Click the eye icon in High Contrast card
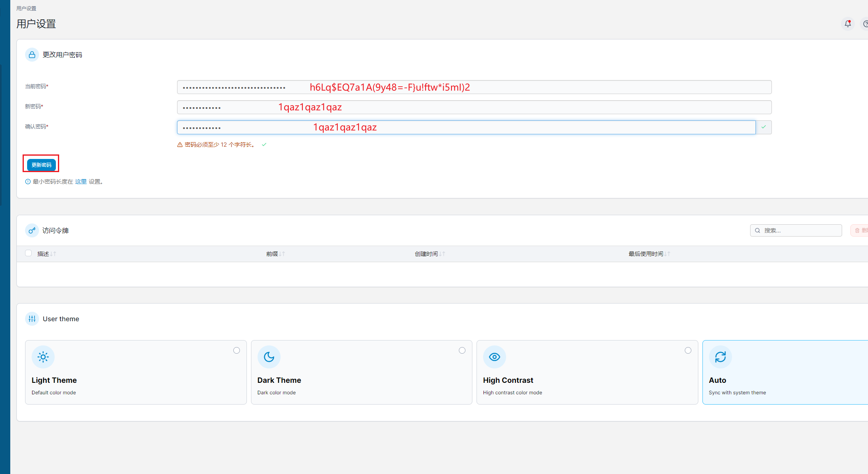The height and width of the screenshot is (474, 868). [495, 357]
